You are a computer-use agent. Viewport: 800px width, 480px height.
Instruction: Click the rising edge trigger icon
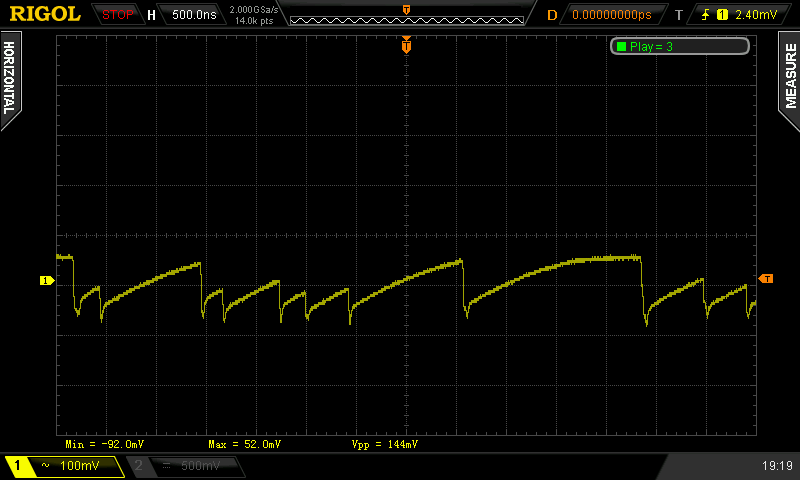707,15
